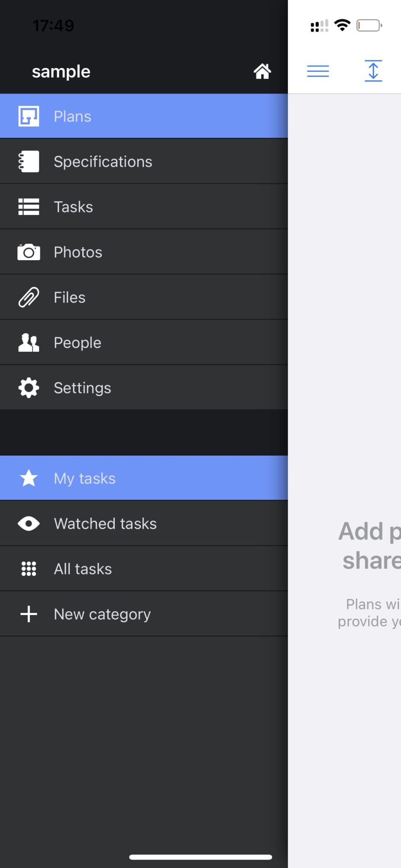Click the Files paperclip icon
This screenshot has width=401, height=868.
pos(29,297)
